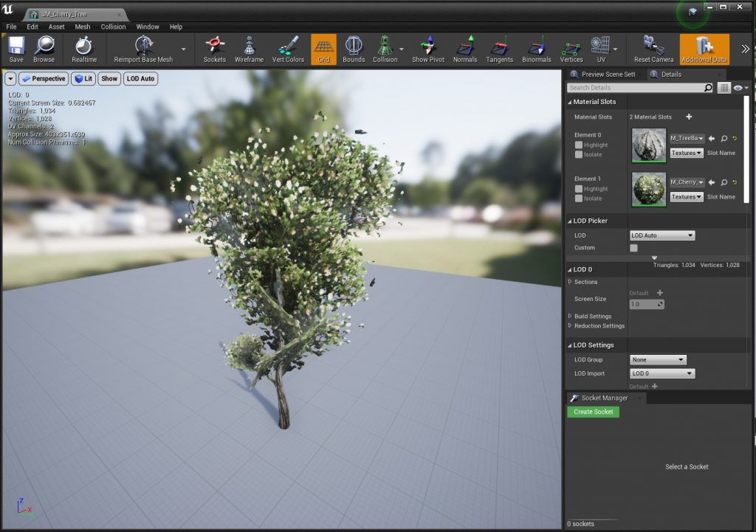Click the Lit view mode button
Viewport: 756px width, 532px height.
click(x=83, y=78)
